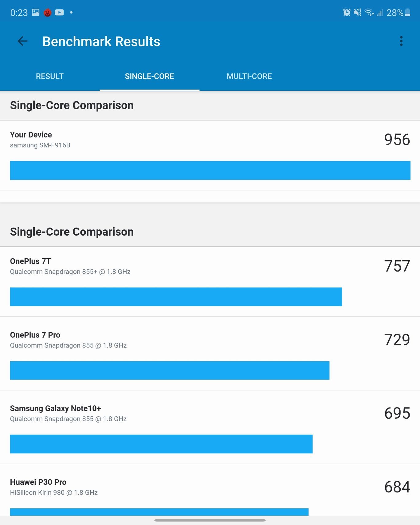Click the OnePlus 7T 757 score bar
The image size is (420, 525).
pos(176,297)
